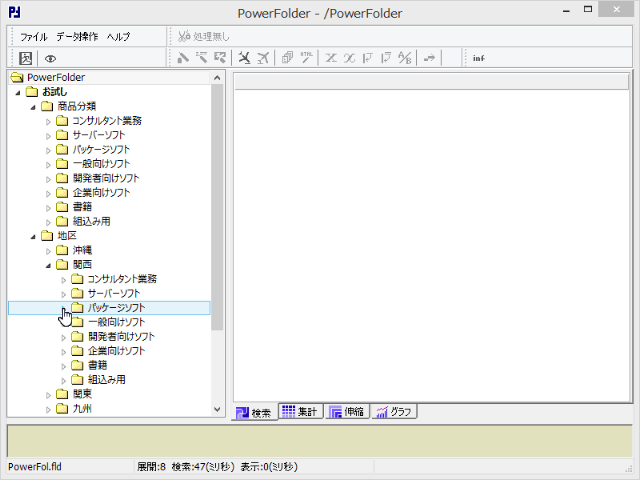Click the HTML pencil export icon

click(x=307, y=58)
